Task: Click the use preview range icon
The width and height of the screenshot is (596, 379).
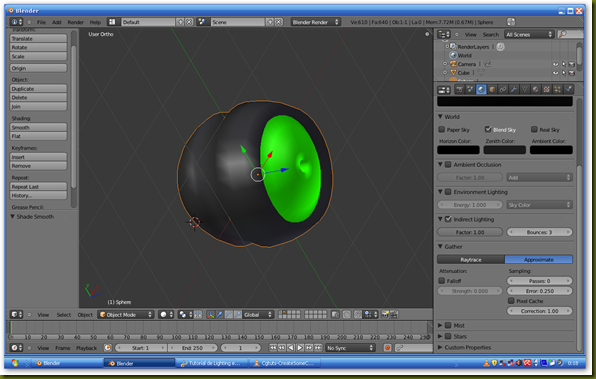Action: tap(108, 348)
